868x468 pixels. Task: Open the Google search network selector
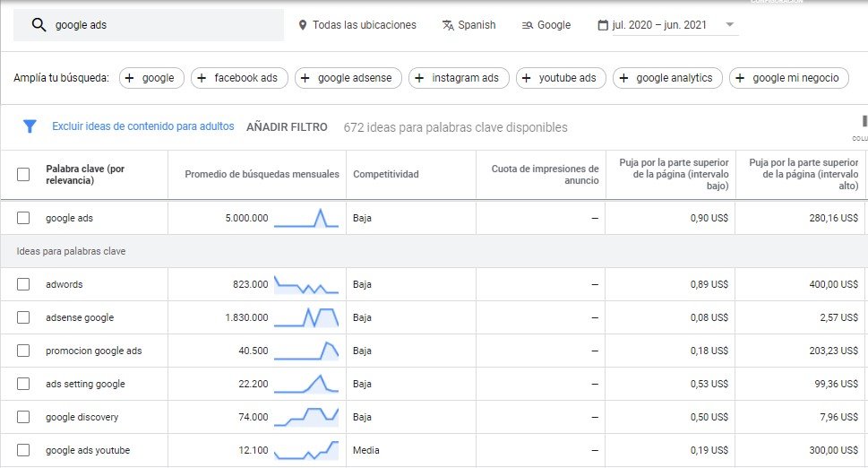(x=546, y=25)
